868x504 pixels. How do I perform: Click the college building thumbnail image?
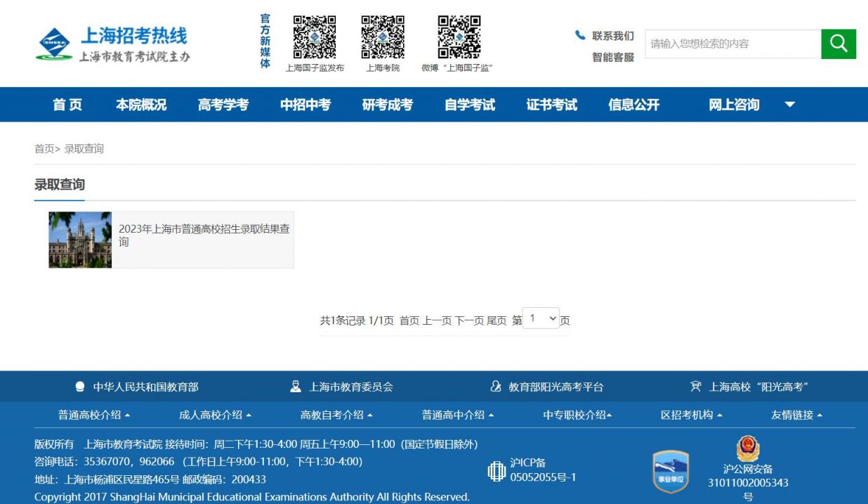pyautogui.click(x=80, y=240)
